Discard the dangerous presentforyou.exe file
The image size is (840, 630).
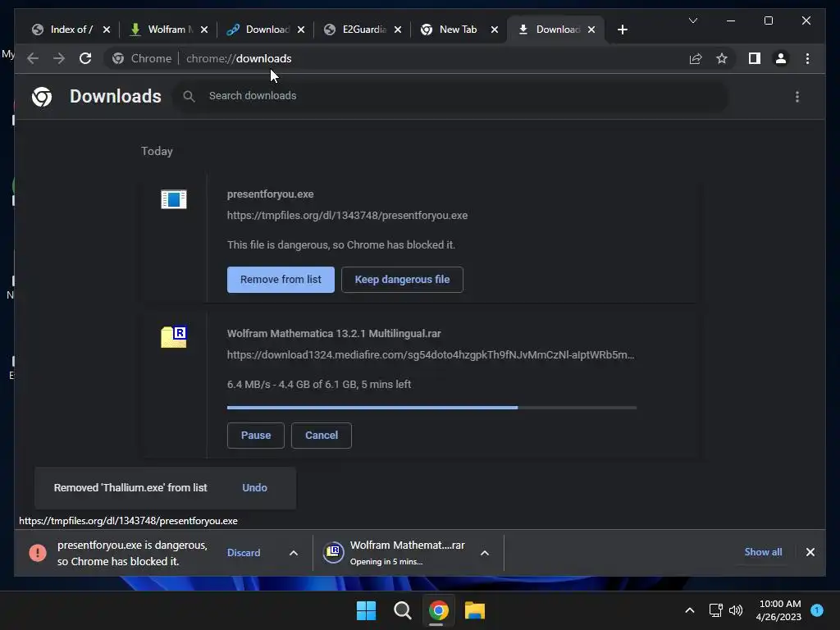(x=244, y=552)
